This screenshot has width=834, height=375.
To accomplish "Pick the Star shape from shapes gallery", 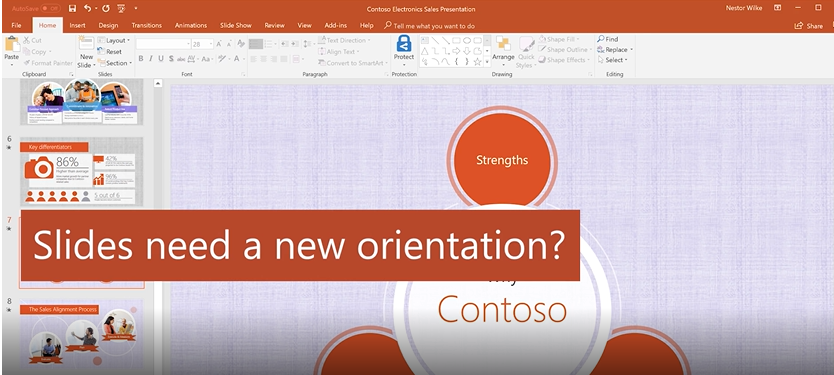I will (478, 62).
